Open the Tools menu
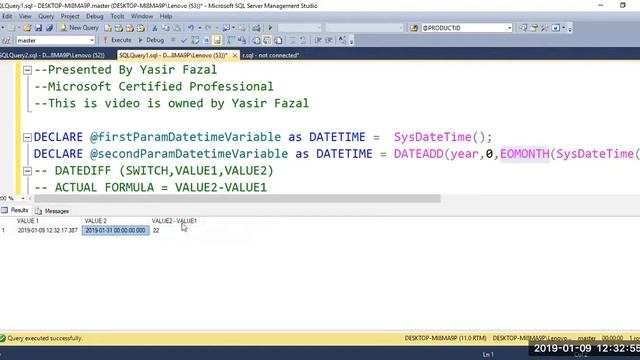The image size is (640, 360). pyautogui.click(x=117, y=16)
